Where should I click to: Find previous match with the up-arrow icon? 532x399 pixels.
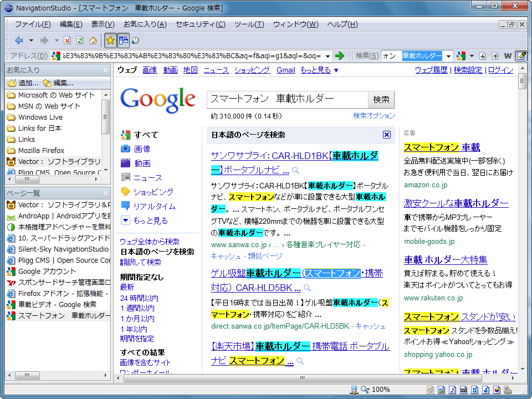coord(495,56)
